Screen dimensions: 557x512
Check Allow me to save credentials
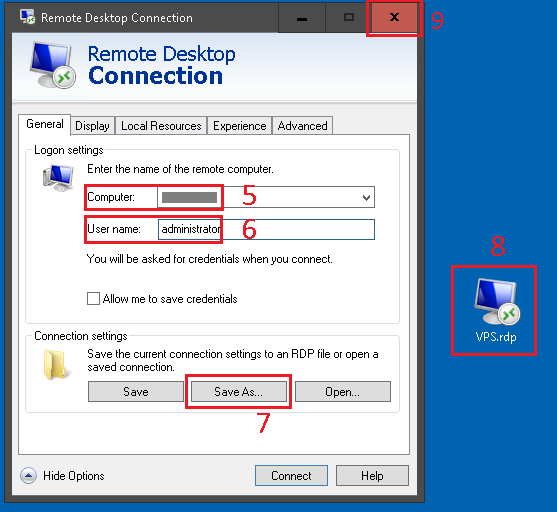click(93, 298)
